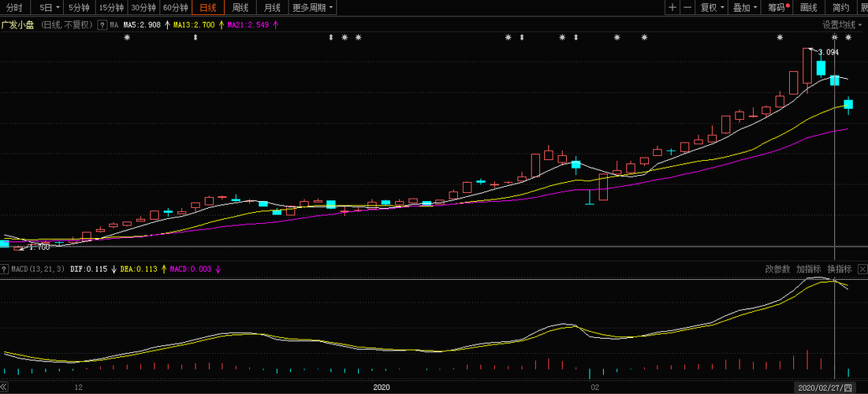Open the 5日 period dropdown
The image size is (868, 394).
click(49, 8)
